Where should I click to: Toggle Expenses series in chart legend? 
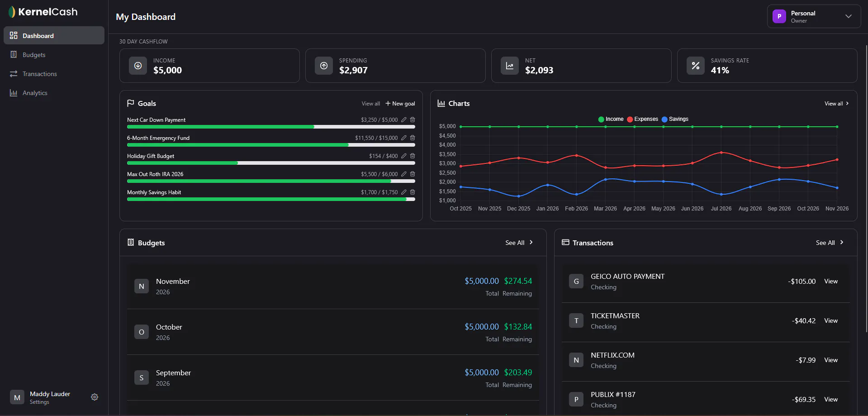click(x=642, y=119)
